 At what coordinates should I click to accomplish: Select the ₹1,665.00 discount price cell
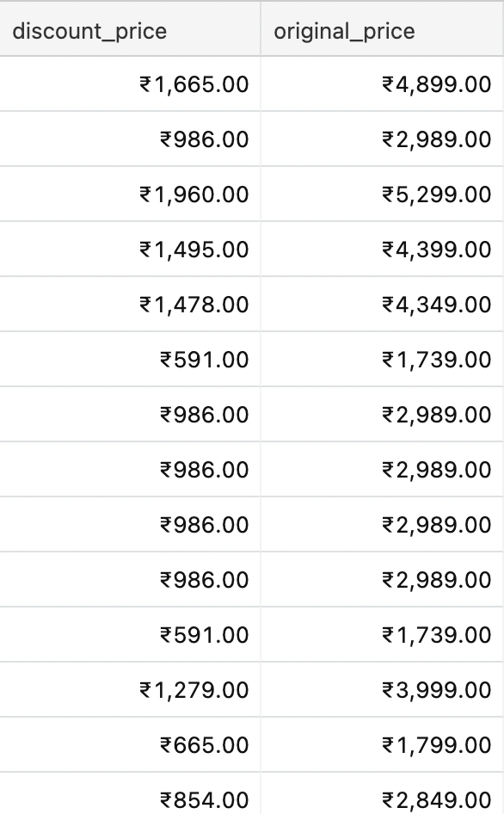tap(130, 84)
